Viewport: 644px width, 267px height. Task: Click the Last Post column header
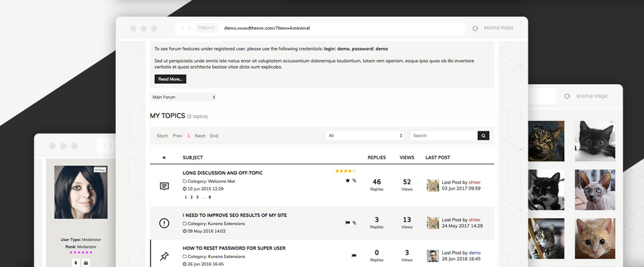click(438, 157)
